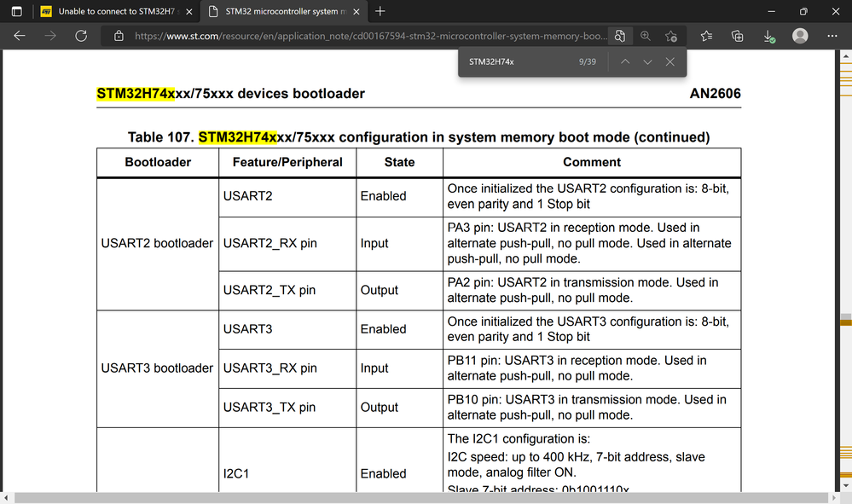This screenshot has width=852, height=504.
Task: Click the horizontal scrollbar thumb
Action: pyautogui.click(x=421, y=497)
